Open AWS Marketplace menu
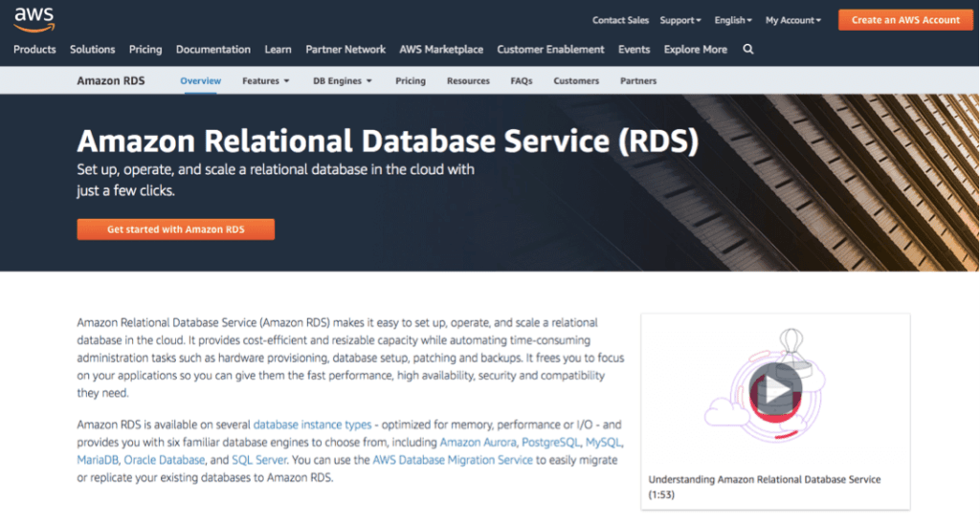Image resolution: width=980 pixels, height=523 pixels. (x=441, y=50)
